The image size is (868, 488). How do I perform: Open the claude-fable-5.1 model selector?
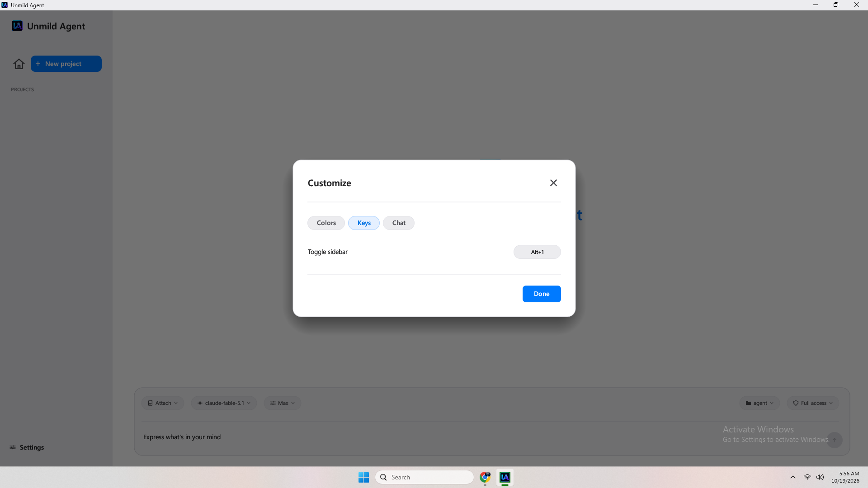pos(224,403)
